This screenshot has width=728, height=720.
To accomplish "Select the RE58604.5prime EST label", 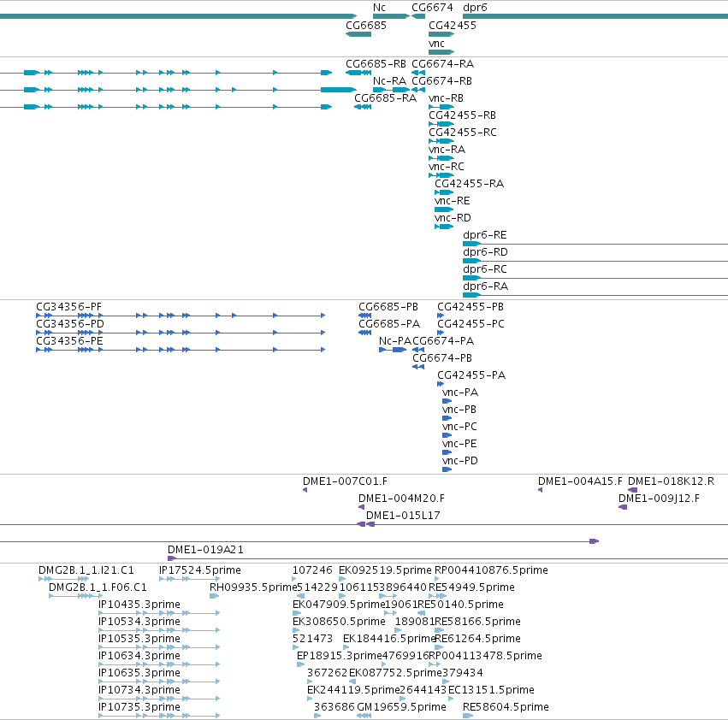I will click(x=506, y=707).
